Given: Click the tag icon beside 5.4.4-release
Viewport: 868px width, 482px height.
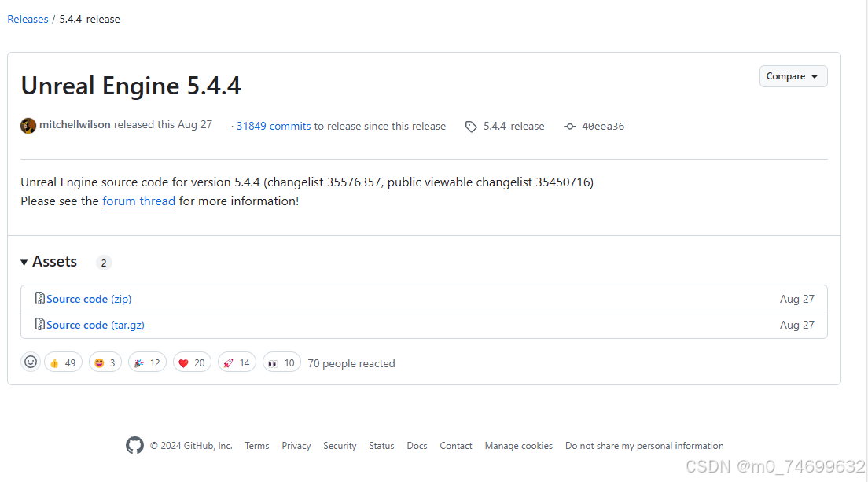Looking at the screenshot, I should point(470,127).
